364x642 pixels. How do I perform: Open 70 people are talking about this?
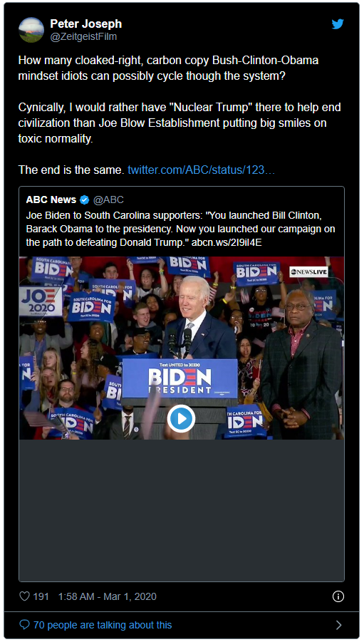click(x=103, y=625)
